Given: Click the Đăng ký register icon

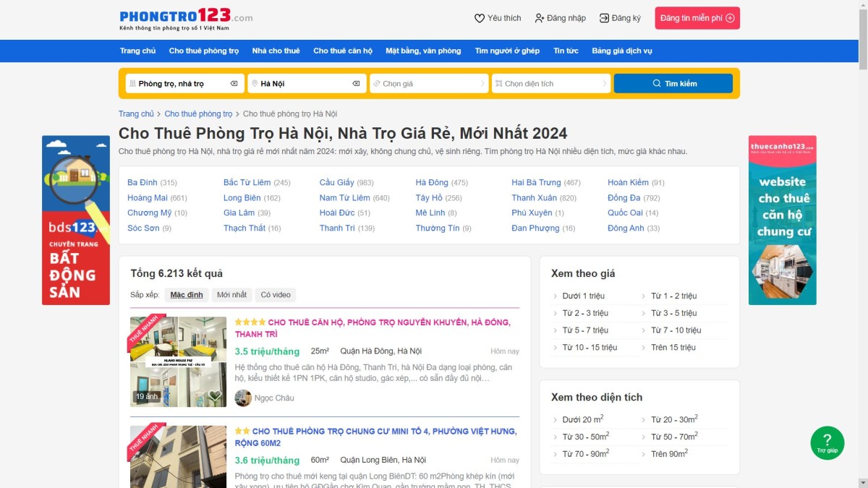Looking at the screenshot, I should [604, 18].
